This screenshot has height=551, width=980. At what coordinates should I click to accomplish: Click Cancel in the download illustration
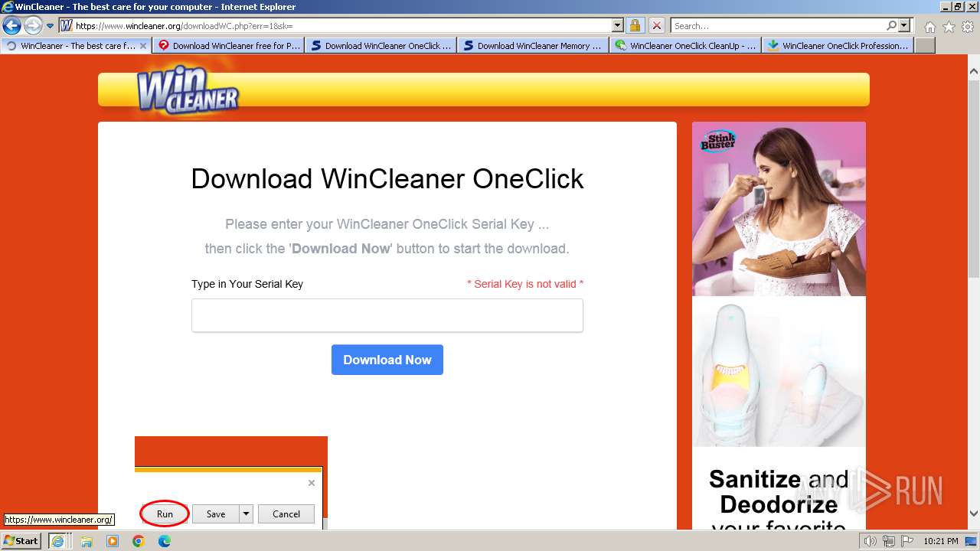pyautogui.click(x=286, y=514)
